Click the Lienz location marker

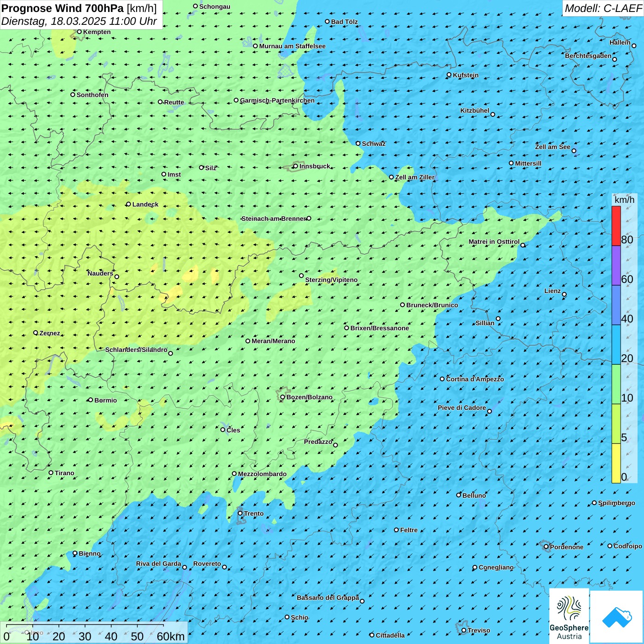[x=564, y=294]
